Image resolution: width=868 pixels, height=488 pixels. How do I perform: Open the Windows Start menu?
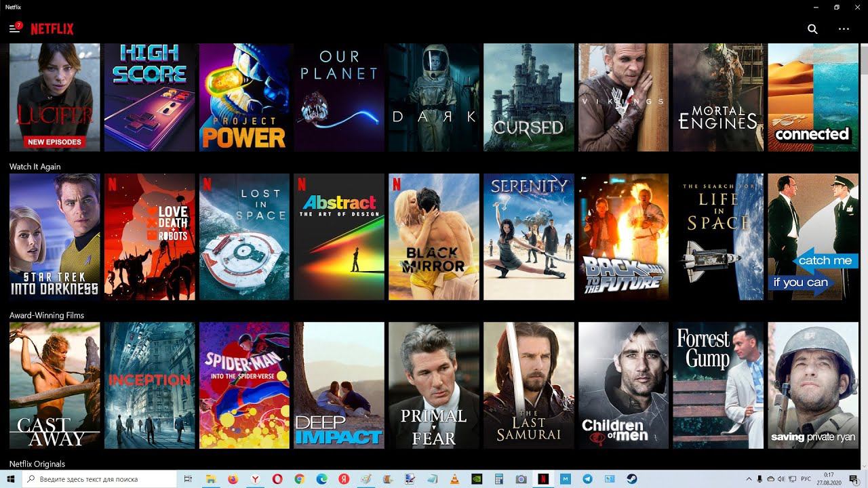click(11, 479)
